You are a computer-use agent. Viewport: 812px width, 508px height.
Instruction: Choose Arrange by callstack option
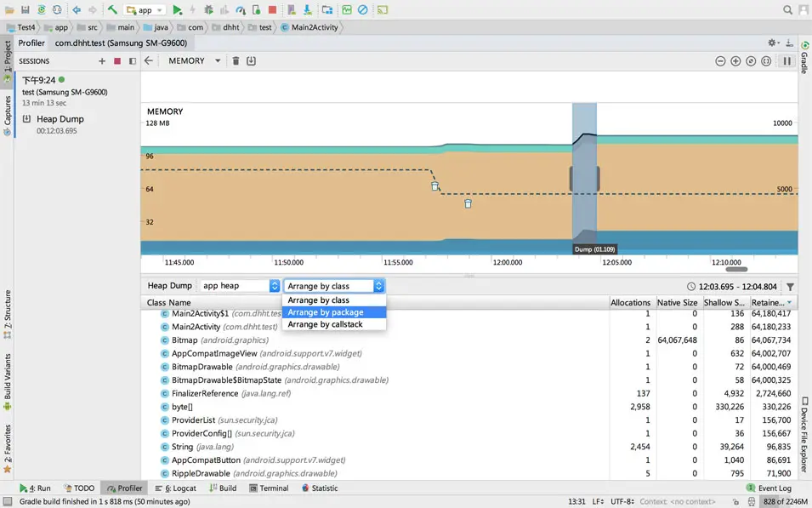[334, 324]
